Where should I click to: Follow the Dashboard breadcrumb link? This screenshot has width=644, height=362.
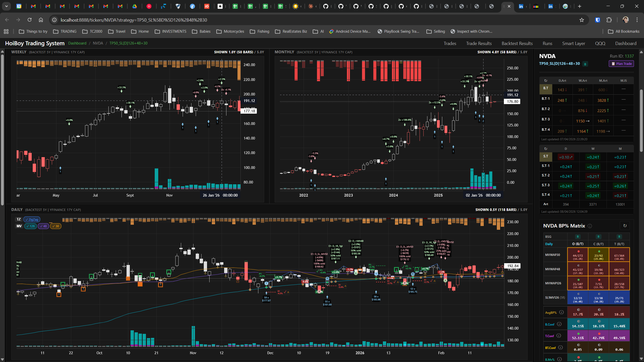point(77,43)
